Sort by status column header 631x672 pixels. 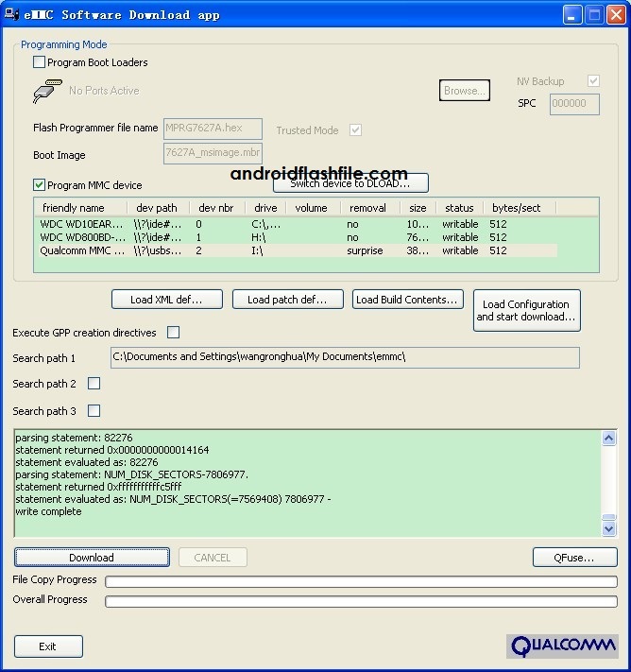click(x=460, y=208)
